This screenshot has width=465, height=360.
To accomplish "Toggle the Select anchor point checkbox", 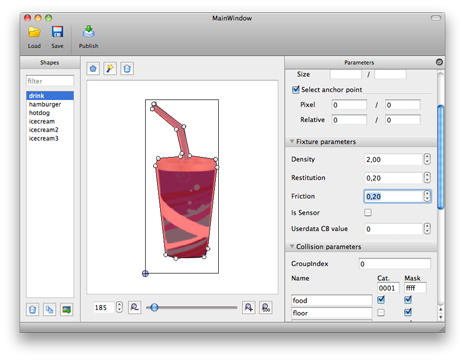I will click(296, 90).
